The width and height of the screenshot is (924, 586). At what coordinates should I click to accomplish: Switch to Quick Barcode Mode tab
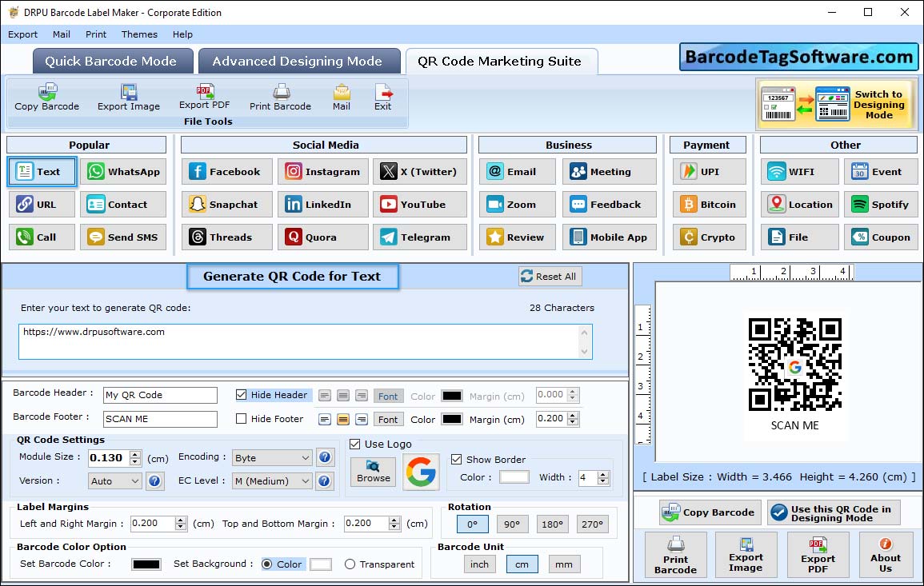tap(113, 62)
